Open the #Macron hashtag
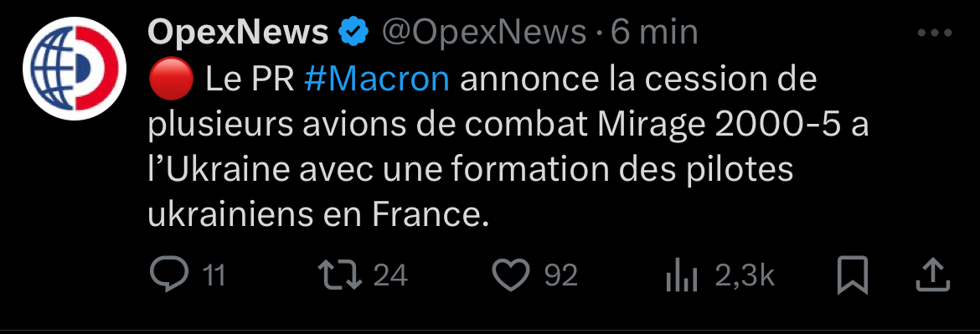The image size is (980, 334). [x=378, y=80]
